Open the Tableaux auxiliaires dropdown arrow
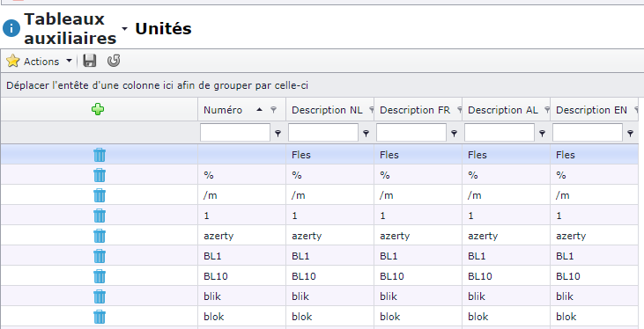Viewport: 644px width, 329px height. click(x=125, y=29)
